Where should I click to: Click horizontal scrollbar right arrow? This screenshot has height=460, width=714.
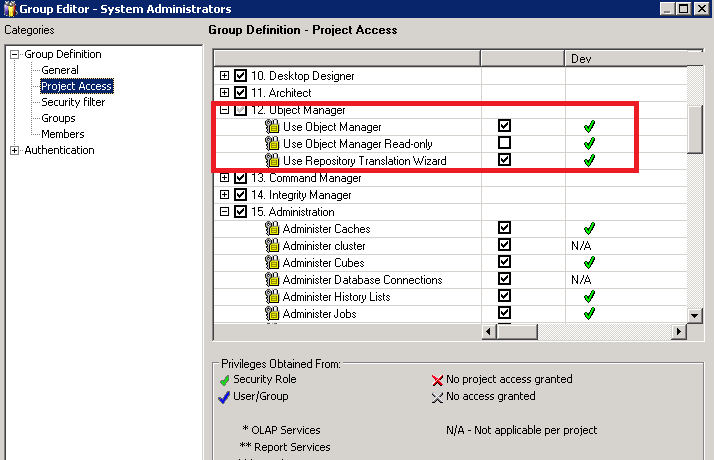[678, 332]
